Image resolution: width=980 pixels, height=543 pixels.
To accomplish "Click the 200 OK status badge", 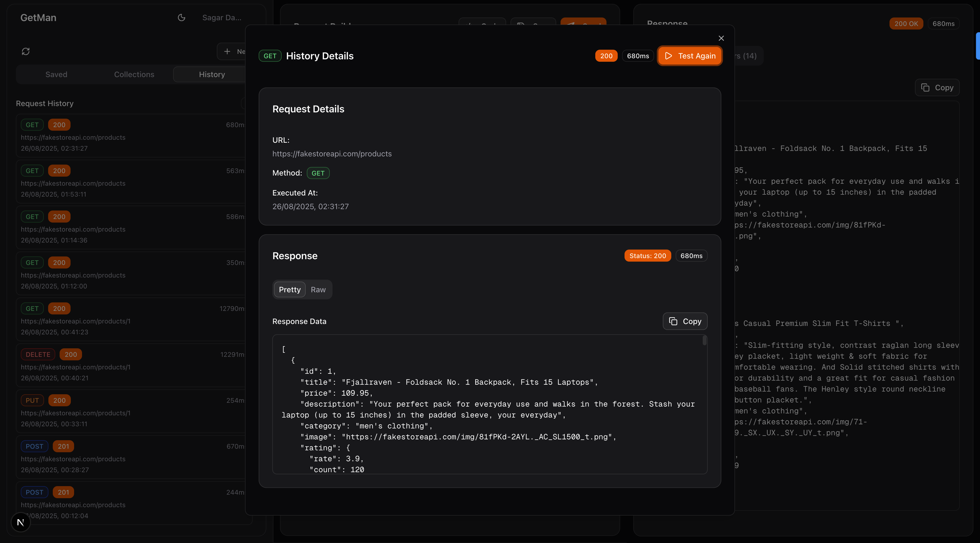I will pyautogui.click(x=906, y=24).
